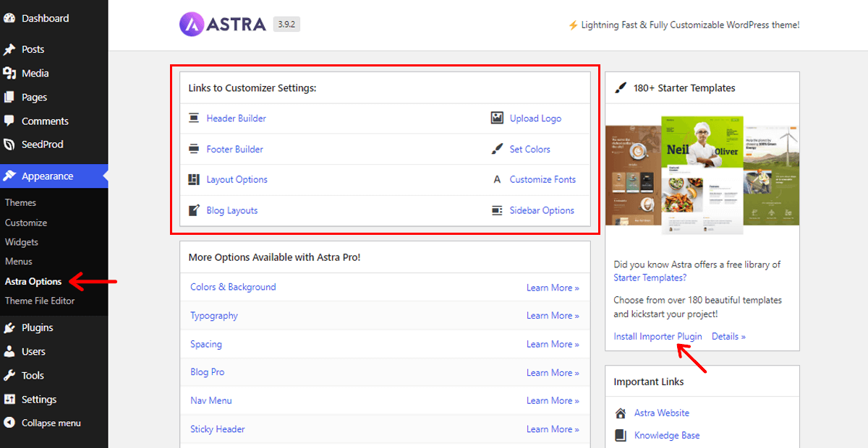
Task: Open the Blog Layouts link
Action: tap(232, 211)
